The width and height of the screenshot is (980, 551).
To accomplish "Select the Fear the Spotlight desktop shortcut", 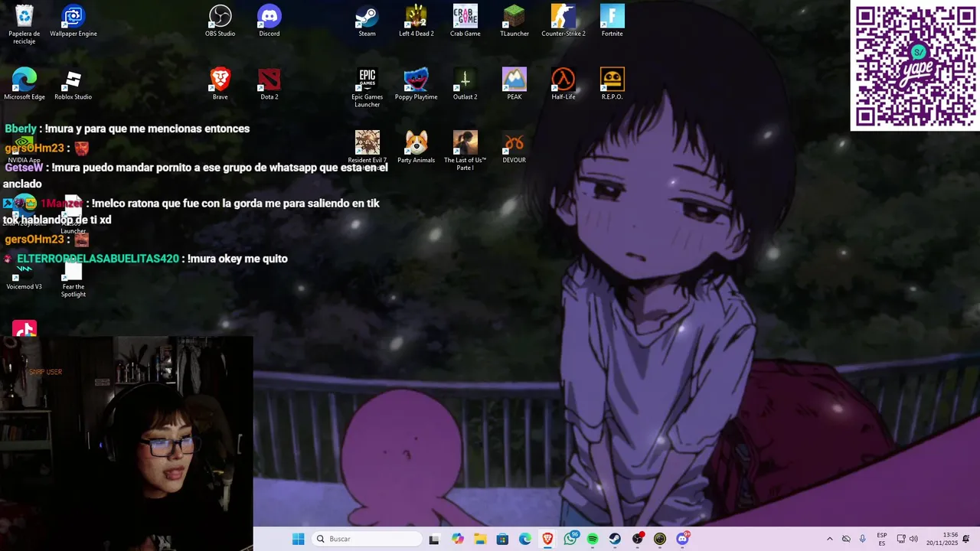I will [x=73, y=279].
